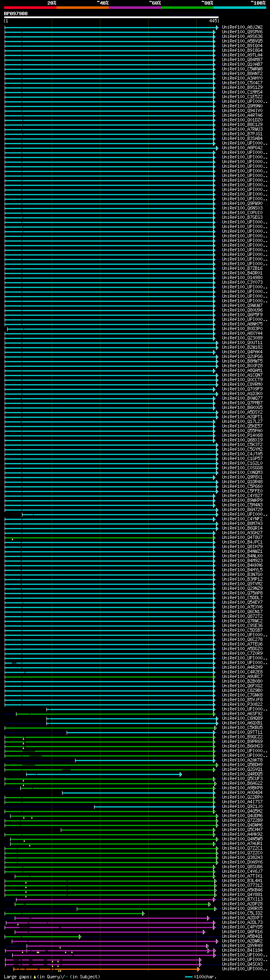This screenshot has width=270, height=980.
Task: Select the UniRef100_B6H729 label
Action: 242,510
